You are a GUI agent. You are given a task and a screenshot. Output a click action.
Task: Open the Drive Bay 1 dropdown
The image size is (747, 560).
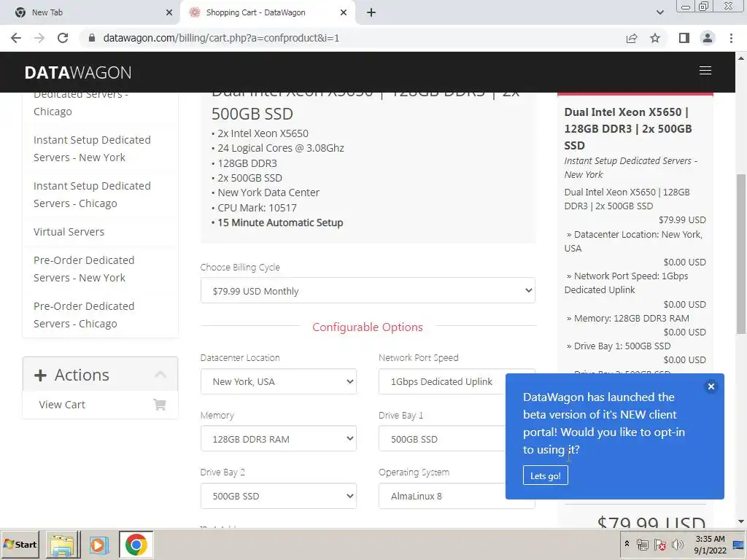(x=442, y=438)
